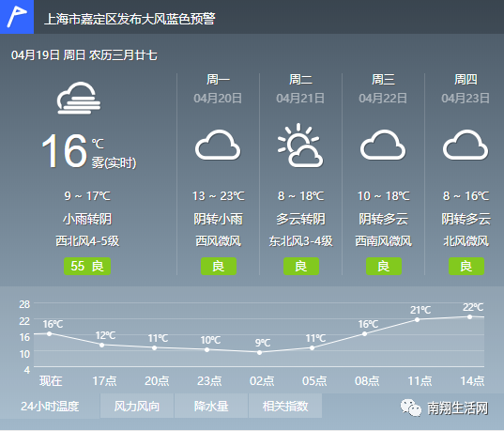Open the 上海市嘉定区 wind warning headline
Image resolution: width=504 pixels, height=431 pixels.
pos(130,19)
